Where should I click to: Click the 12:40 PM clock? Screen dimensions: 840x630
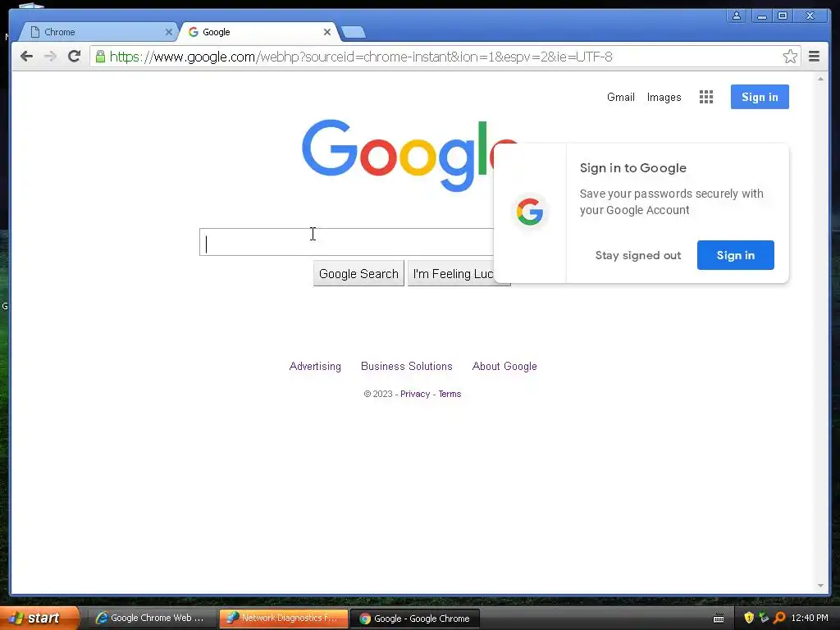point(810,619)
